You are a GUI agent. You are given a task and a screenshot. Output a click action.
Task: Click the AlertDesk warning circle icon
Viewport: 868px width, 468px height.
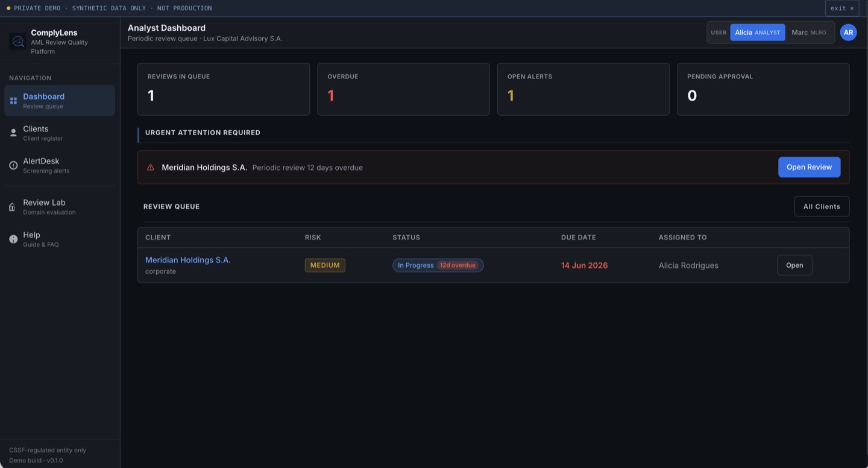pyautogui.click(x=13, y=165)
